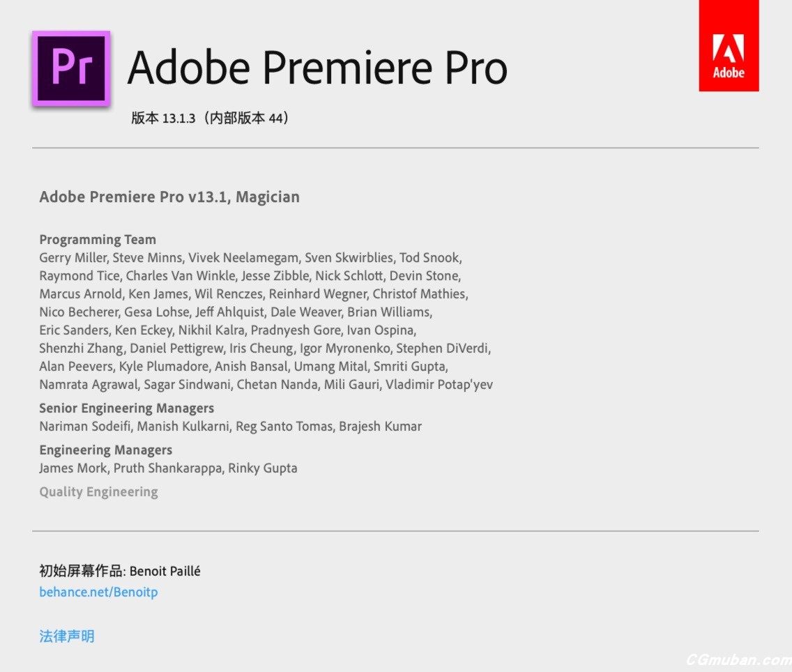
Task: Click the faded Quality Engineering heading
Action: click(98, 492)
